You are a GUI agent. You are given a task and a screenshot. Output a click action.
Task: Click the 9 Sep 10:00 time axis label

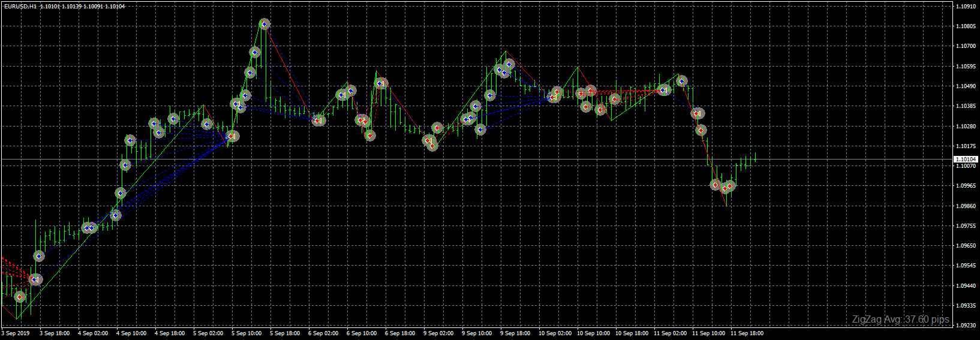(x=477, y=333)
